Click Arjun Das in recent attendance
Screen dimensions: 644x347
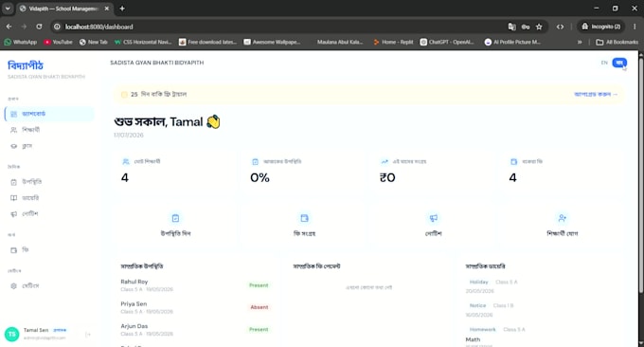pyautogui.click(x=134, y=326)
